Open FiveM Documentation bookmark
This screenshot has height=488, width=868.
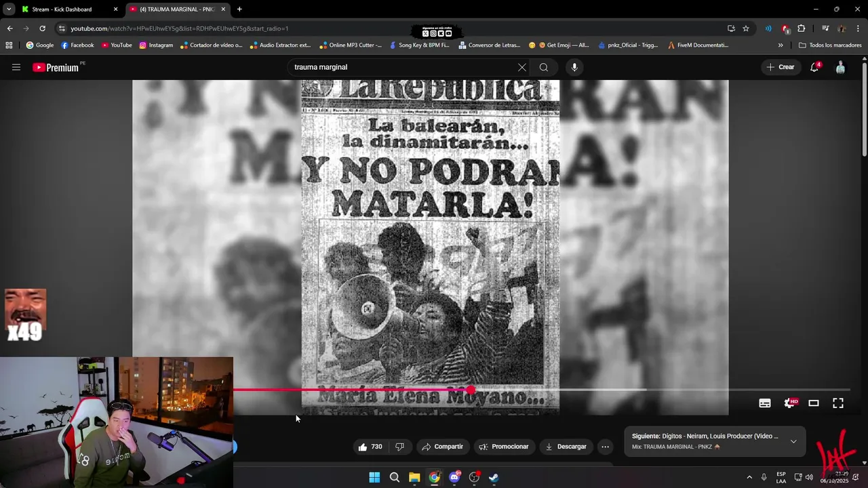pos(698,45)
